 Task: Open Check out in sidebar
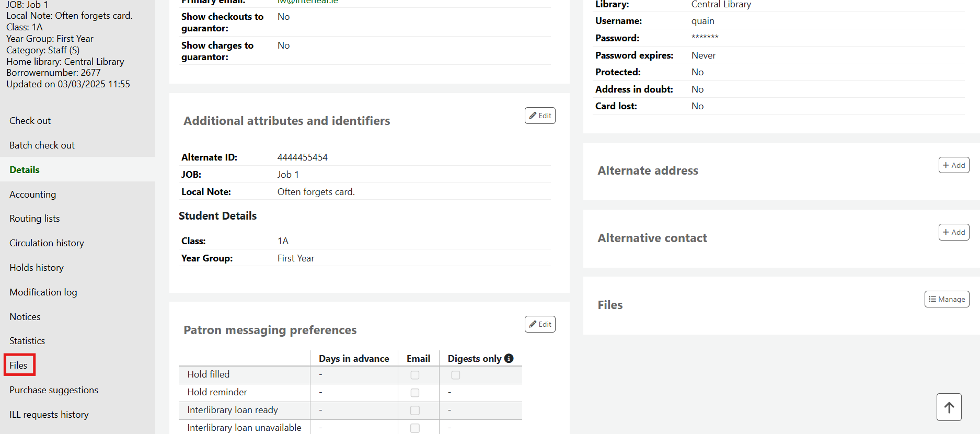click(30, 121)
